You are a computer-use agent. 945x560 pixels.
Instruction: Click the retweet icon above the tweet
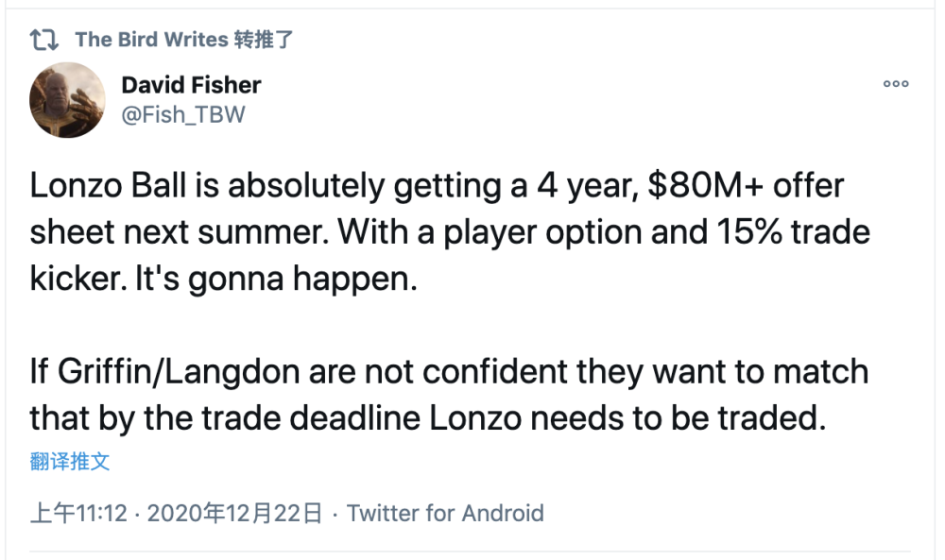click(x=44, y=40)
